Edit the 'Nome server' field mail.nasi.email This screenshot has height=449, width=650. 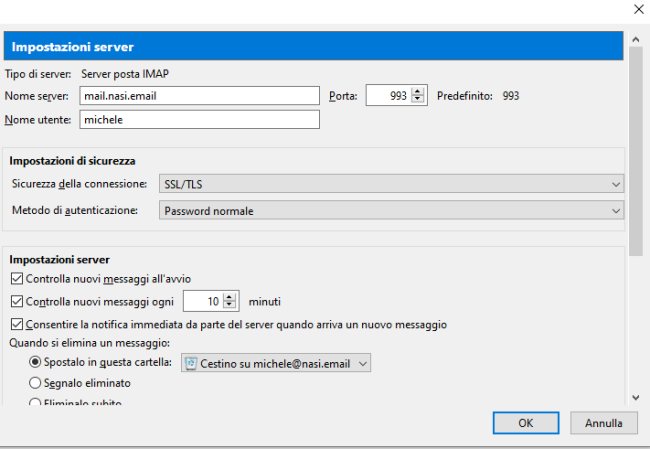click(199, 96)
